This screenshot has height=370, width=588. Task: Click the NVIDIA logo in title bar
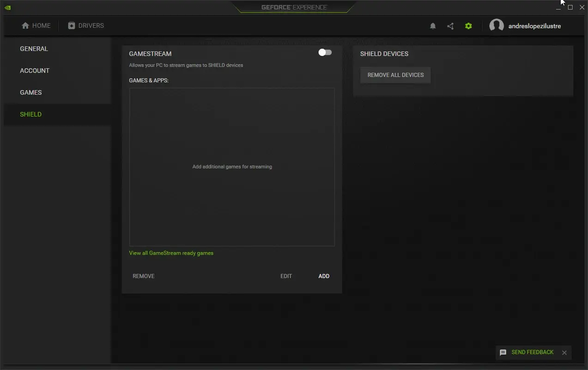(x=7, y=7)
